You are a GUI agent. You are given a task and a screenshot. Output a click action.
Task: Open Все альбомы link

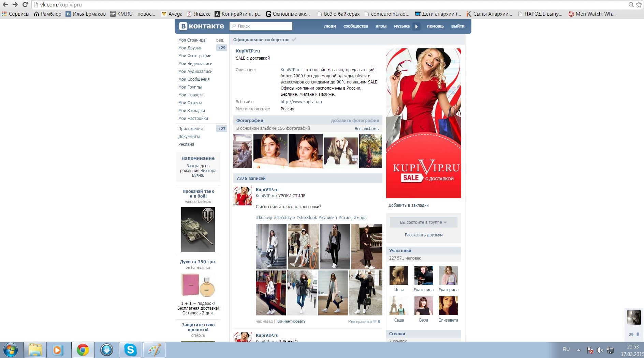(x=367, y=129)
